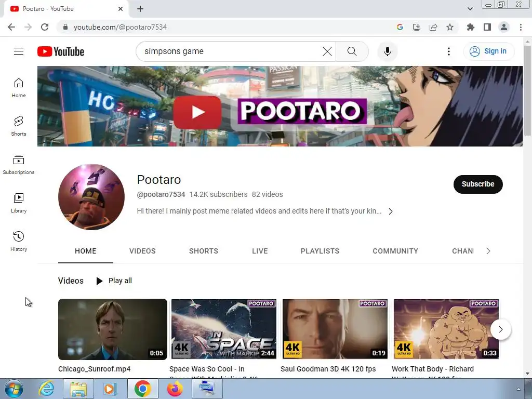
Task: Switch to the LIVE tab
Action: click(x=260, y=251)
